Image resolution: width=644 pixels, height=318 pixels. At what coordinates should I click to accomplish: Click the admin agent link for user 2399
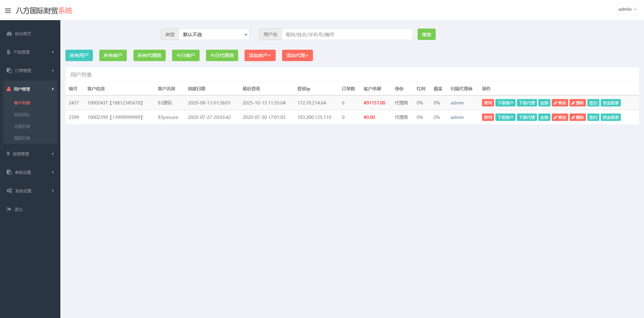457,117
